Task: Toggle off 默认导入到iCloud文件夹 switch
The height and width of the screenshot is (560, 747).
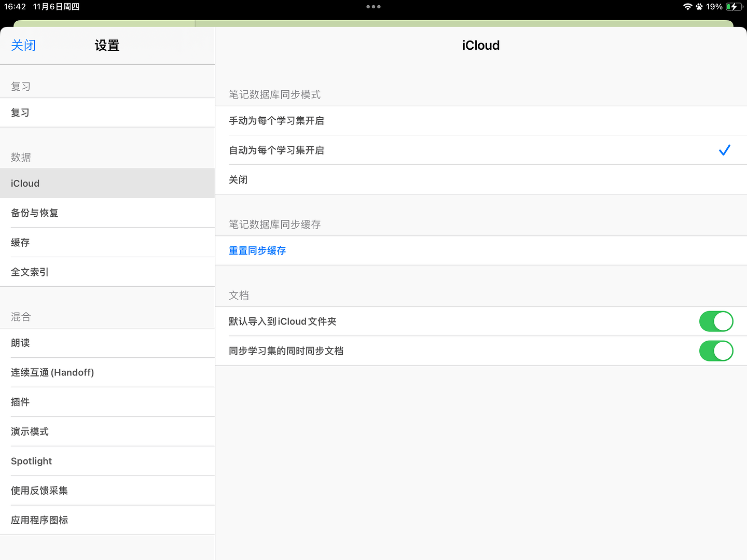Action: pos(716,321)
